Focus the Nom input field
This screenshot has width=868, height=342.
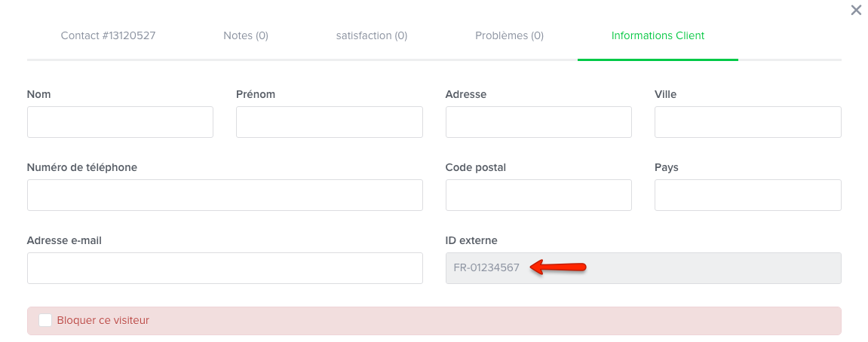(x=120, y=122)
